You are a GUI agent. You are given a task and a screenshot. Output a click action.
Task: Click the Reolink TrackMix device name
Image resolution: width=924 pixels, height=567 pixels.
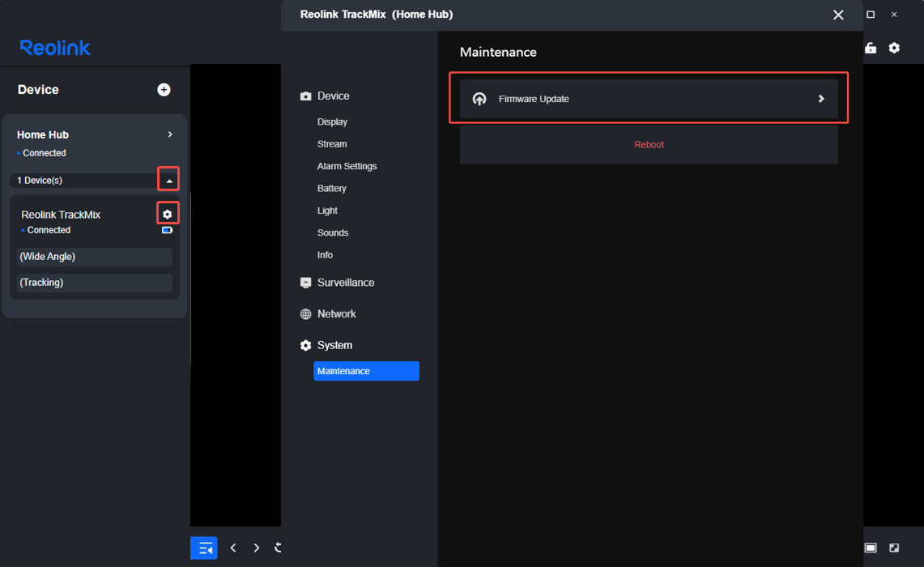61,215
